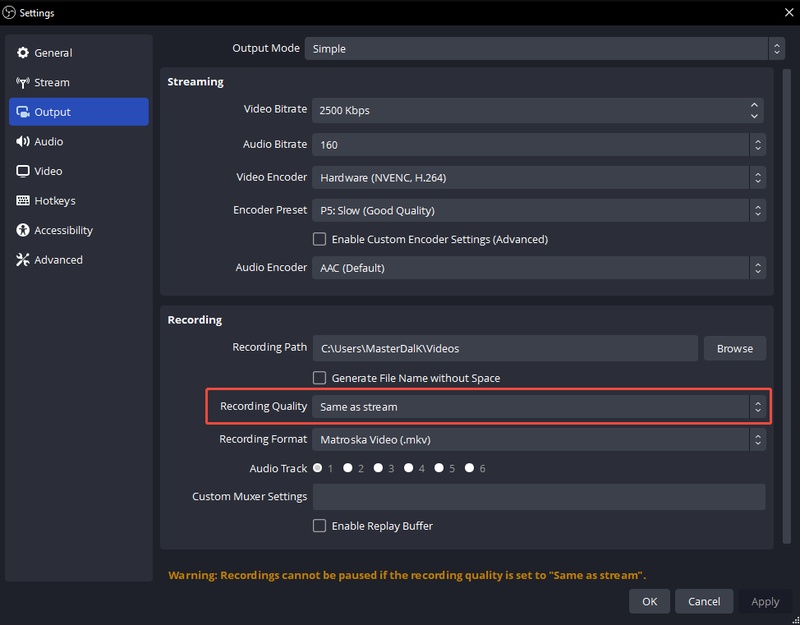Open the Recording Format dropdown
The width and height of the screenshot is (800, 625).
click(539, 439)
